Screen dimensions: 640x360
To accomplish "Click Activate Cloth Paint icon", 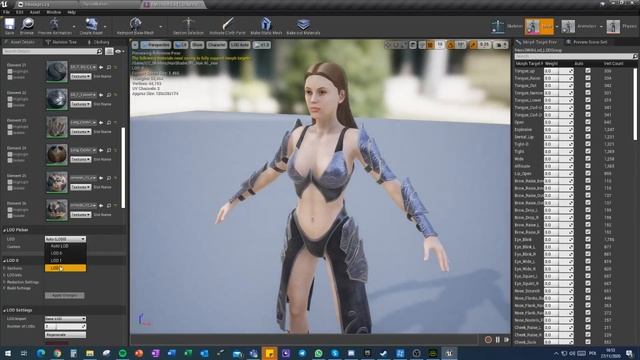I will (x=227, y=24).
